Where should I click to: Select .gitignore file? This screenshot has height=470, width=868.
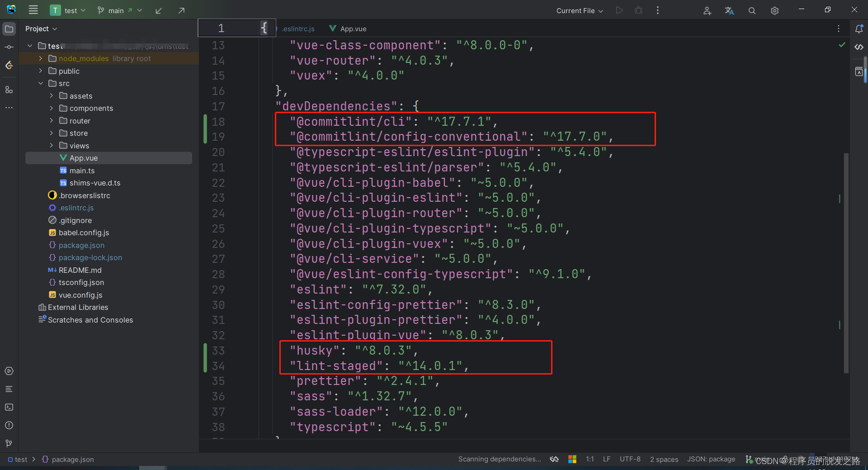tap(75, 220)
